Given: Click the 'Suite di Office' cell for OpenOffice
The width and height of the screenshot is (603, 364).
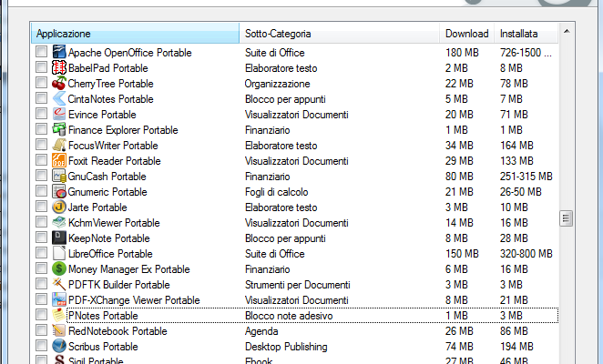Looking at the screenshot, I should coord(274,53).
